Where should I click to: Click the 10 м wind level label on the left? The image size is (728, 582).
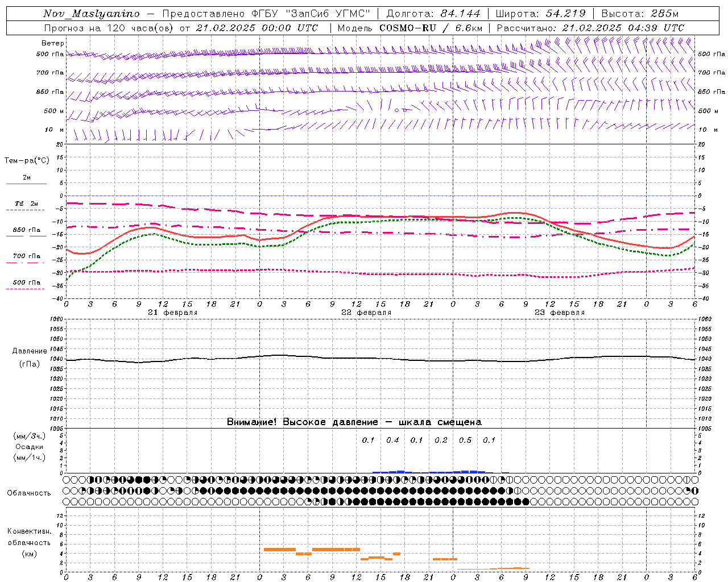55,130
